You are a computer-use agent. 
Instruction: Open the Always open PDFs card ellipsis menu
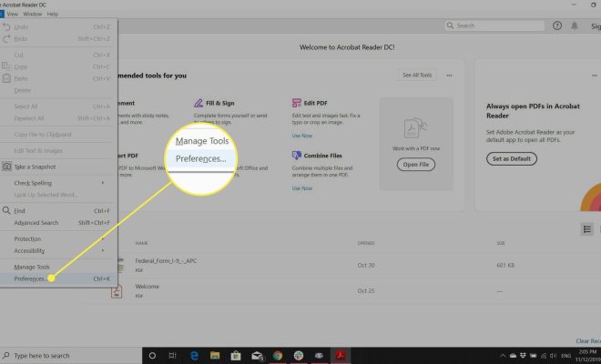(594, 76)
